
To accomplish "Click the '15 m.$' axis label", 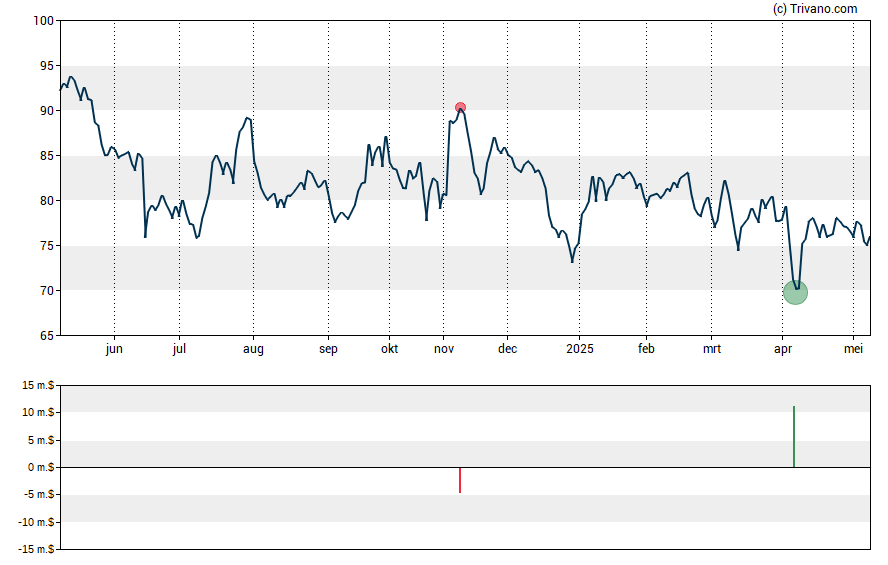I will point(39,386).
